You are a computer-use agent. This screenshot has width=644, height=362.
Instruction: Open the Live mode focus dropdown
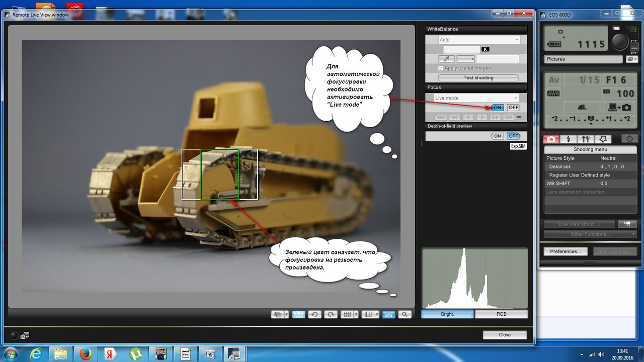[x=476, y=98]
